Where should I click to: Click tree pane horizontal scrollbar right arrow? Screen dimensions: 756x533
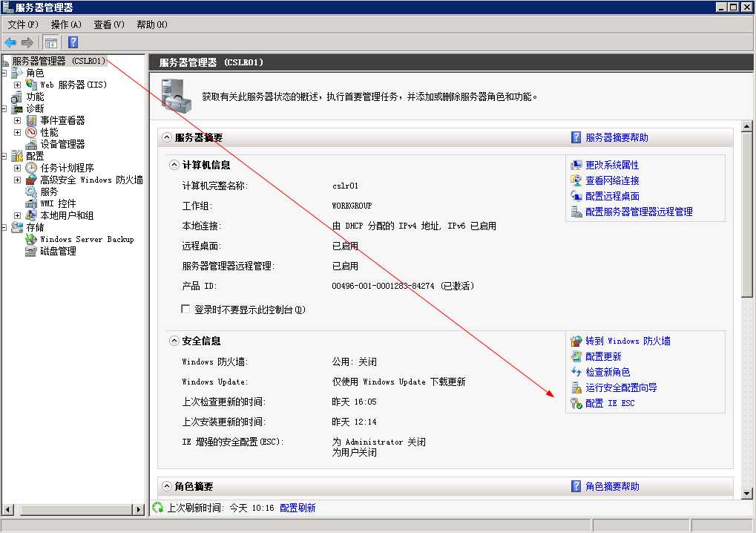(139, 509)
